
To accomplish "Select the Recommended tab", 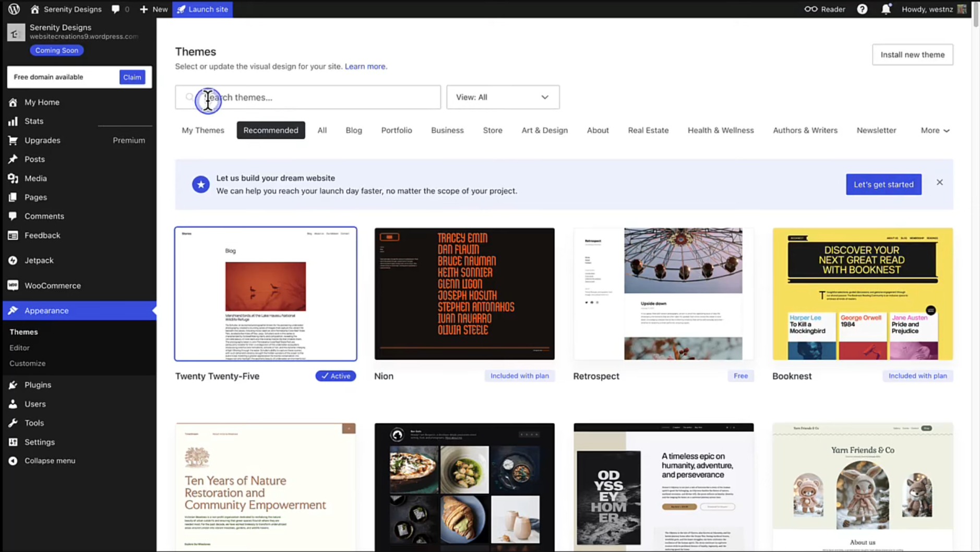I will click(x=271, y=130).
